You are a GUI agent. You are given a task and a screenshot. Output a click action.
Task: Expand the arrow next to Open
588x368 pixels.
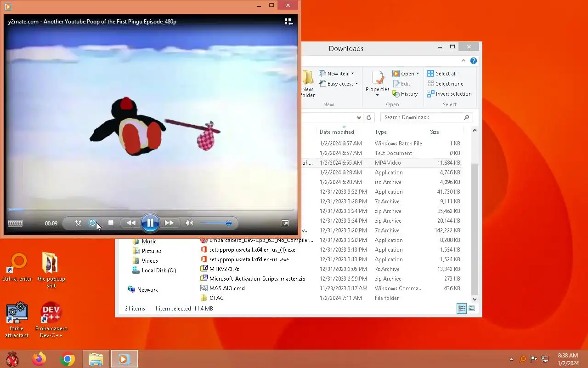(x=418, y=74)
